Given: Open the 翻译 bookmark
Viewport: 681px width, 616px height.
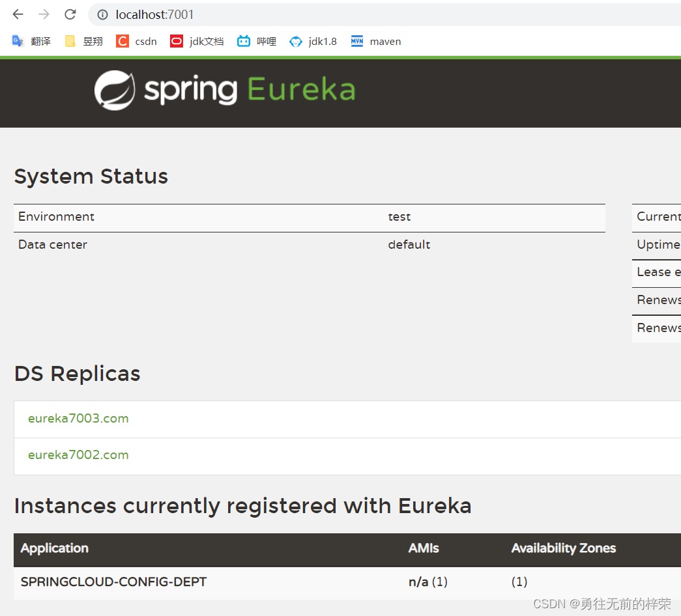Looking at the screenshot, I should [31, 41].
